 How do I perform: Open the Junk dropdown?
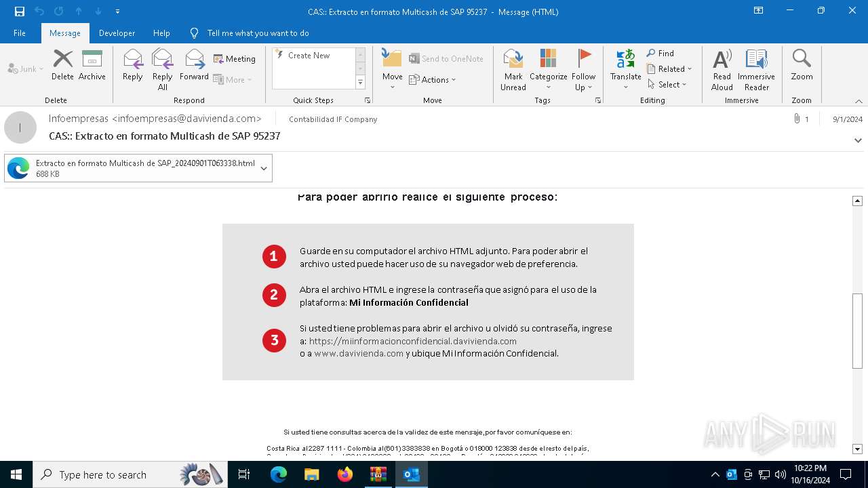coord(26,68)
